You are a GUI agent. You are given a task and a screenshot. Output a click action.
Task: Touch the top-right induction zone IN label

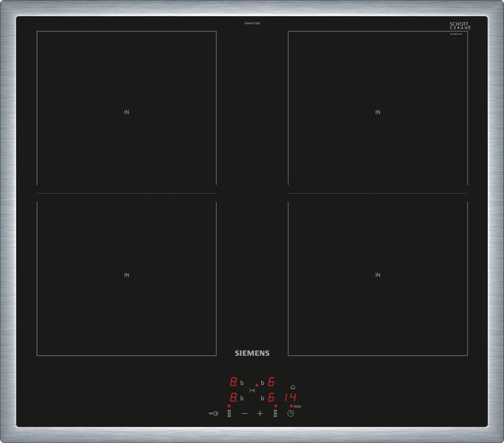[377, 112]
